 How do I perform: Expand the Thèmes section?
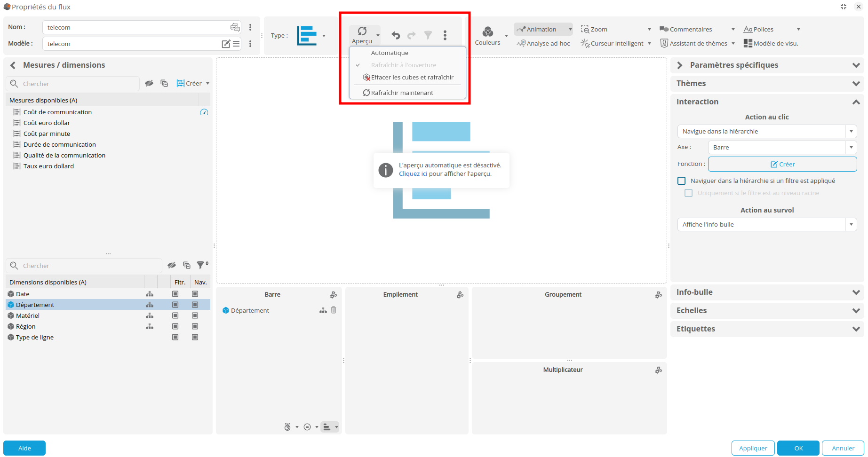click(767, 83)
